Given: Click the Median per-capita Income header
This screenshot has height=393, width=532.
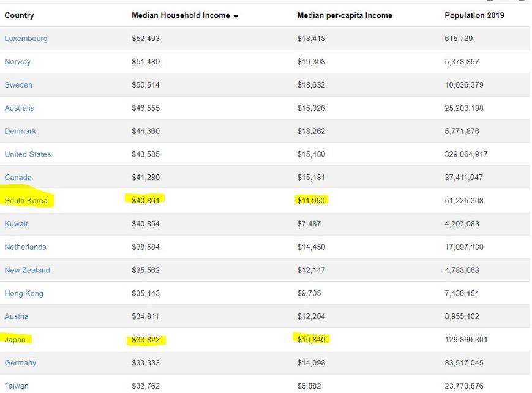Looking at the screenshot, I should (x=345, y=15).
